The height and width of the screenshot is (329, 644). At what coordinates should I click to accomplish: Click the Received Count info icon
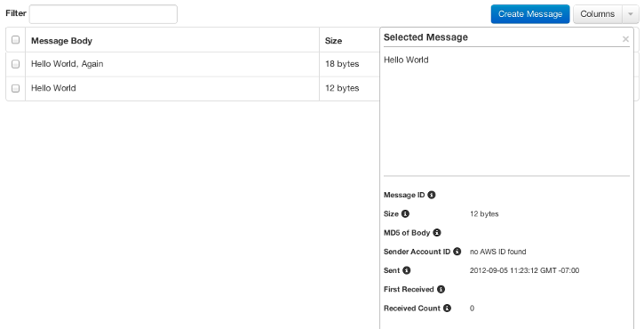pos(447,309)
